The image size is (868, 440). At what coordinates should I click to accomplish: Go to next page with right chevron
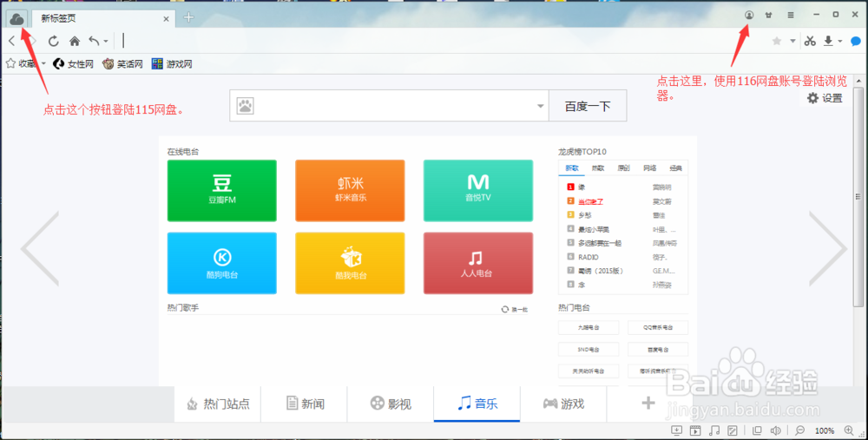point(828,248)
